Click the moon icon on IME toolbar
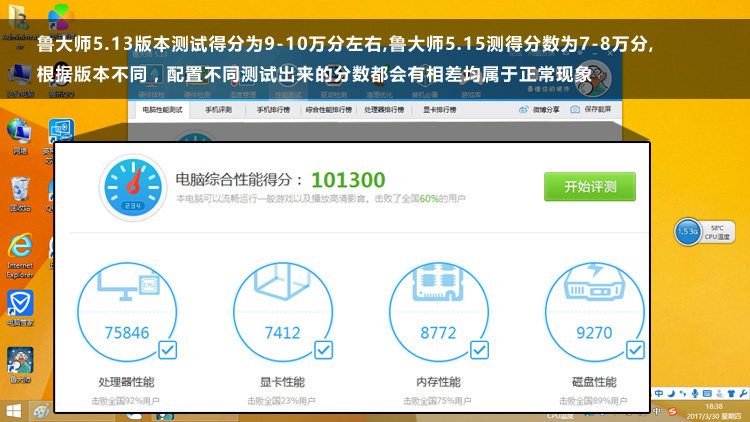 (671, 394)
